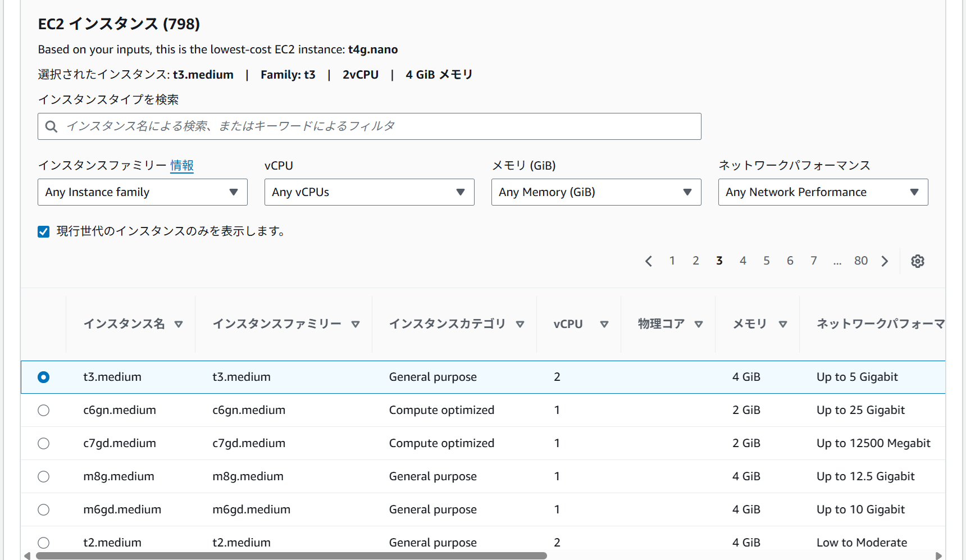Image resolution: width=966 pixels, height=560 pixels.
Task: Open Any Instance family dropdown
Action: click(143, 192)
